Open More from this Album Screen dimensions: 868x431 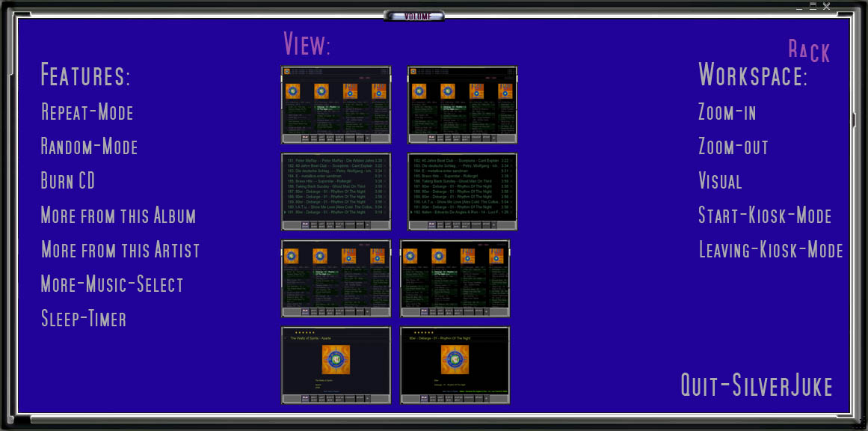pyautogui.click(x=118, y=215)
